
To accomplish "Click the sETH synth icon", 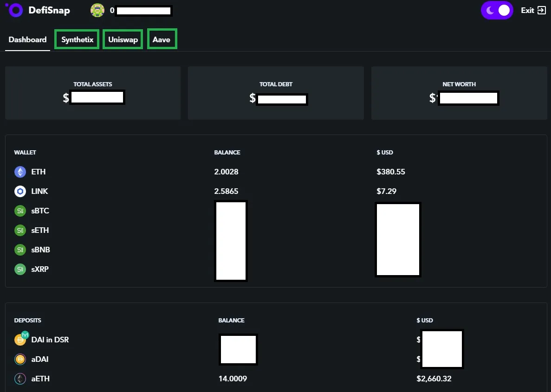I will point(20,230).
